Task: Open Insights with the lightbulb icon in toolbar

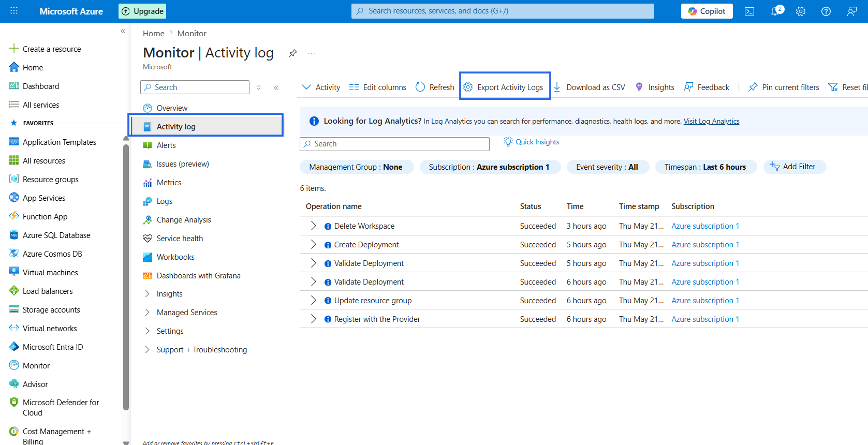Action: (x=655, y=87)
